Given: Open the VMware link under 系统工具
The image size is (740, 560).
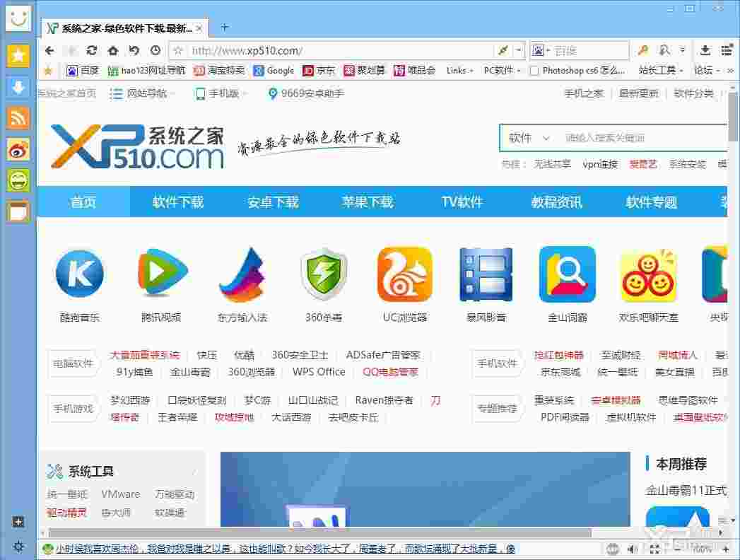Looking at the screenshot, I should coord(120,494).
